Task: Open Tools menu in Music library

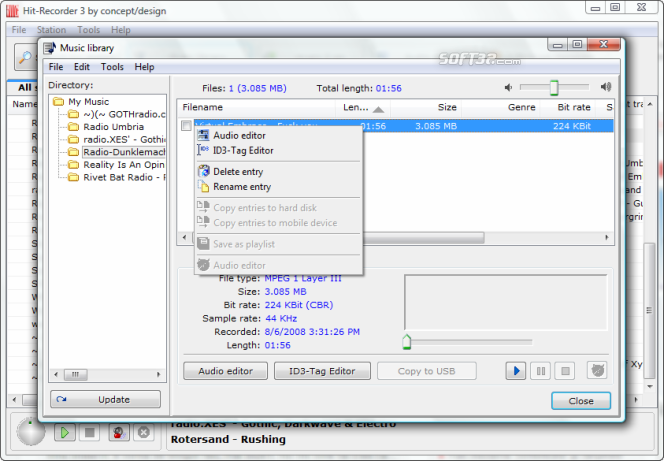Action: tap(112, 67)
